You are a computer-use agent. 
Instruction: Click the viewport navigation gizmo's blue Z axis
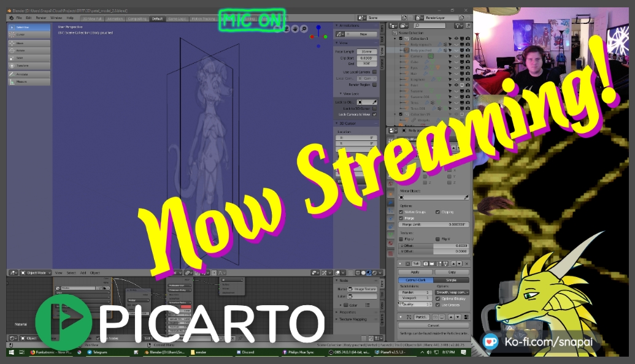[318, 28]
